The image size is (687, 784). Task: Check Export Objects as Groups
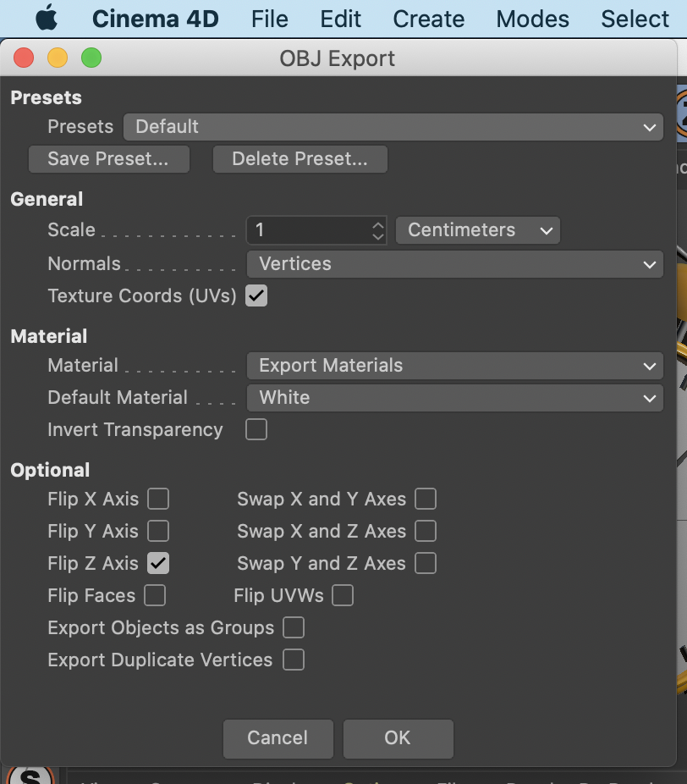pos(294,627)
